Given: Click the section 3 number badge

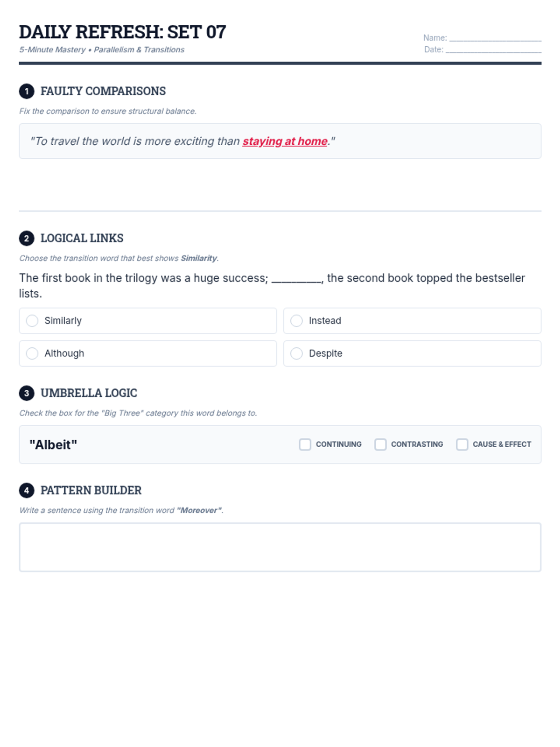Looking at the screenshot, I should coord(27,393).
